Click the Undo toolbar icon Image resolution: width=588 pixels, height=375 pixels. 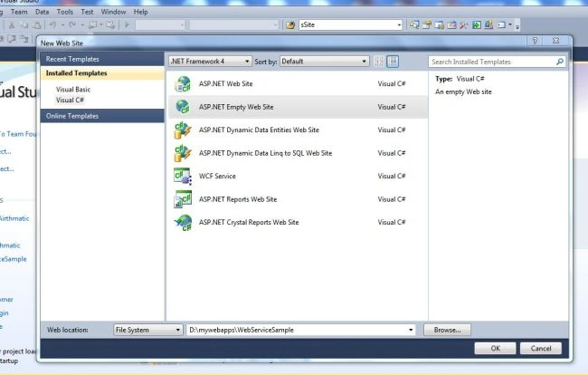(53, 24)
